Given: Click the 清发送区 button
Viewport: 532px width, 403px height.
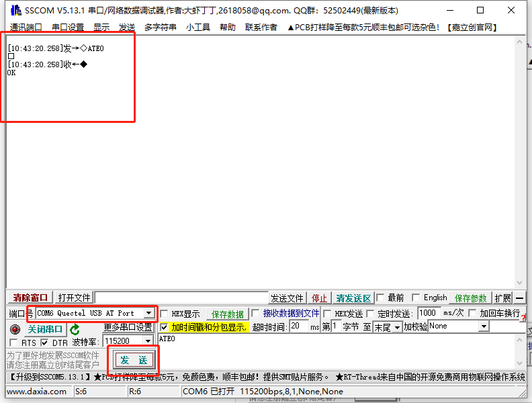Looking at the screenshot, I should tap(353, 298).
